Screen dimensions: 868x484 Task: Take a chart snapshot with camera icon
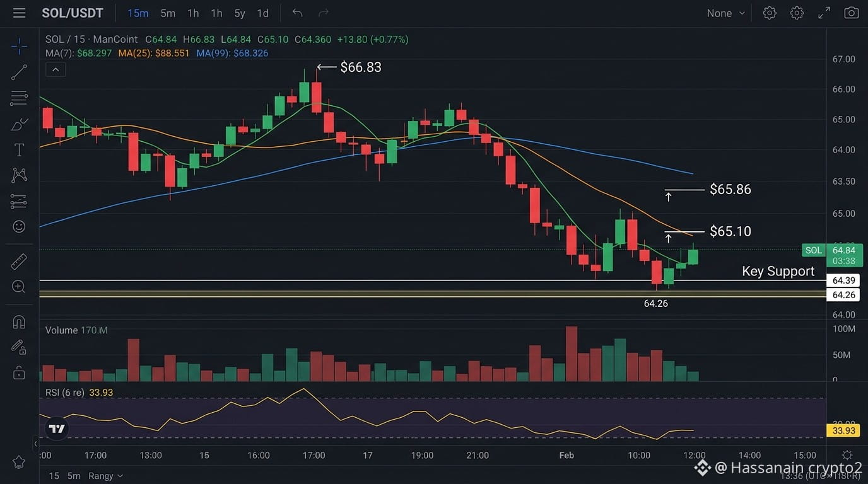(852, 13)
